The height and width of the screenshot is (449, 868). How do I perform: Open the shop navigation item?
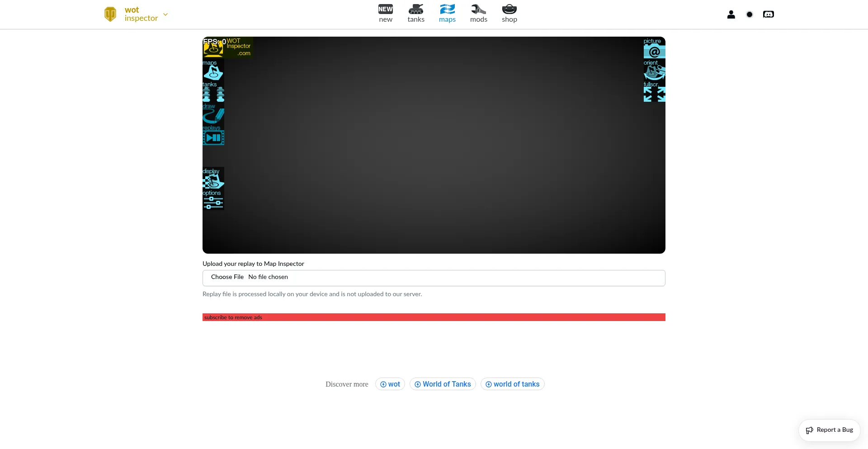[509, 14]
